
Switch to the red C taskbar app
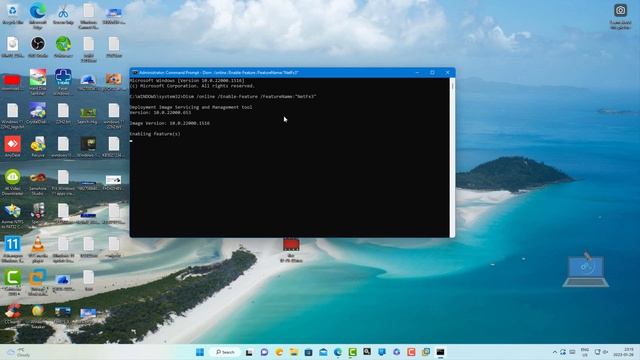[411, 352]
